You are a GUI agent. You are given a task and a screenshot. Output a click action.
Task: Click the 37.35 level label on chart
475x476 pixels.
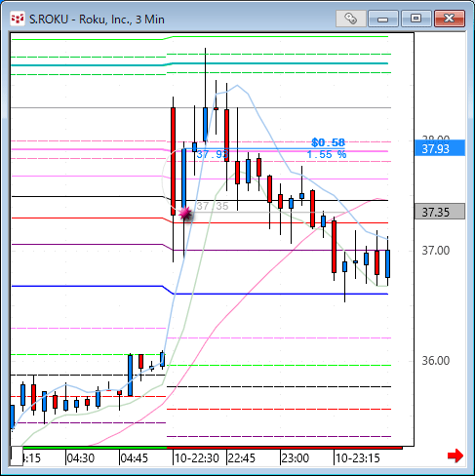(x=213, y=206)
